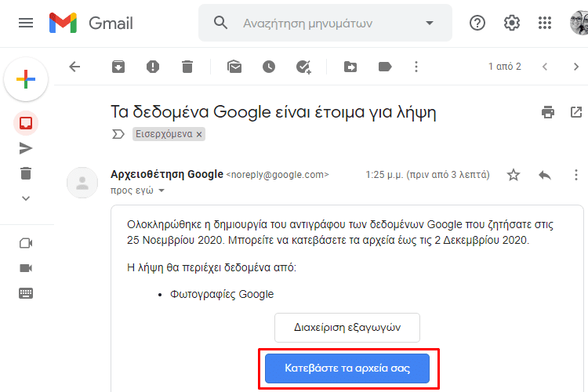
Task: Mark the email as unread
Action: [x=234, y=67]
